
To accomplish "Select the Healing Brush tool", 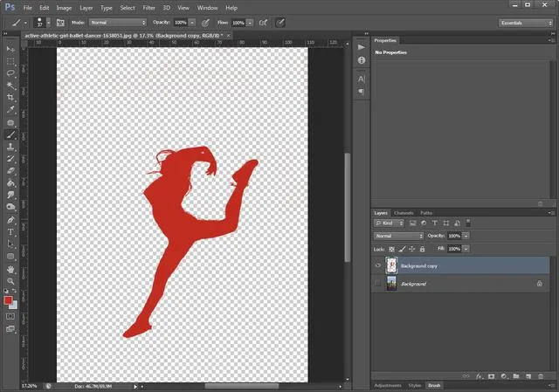I will pyautogui.click(x=10, y=122).
